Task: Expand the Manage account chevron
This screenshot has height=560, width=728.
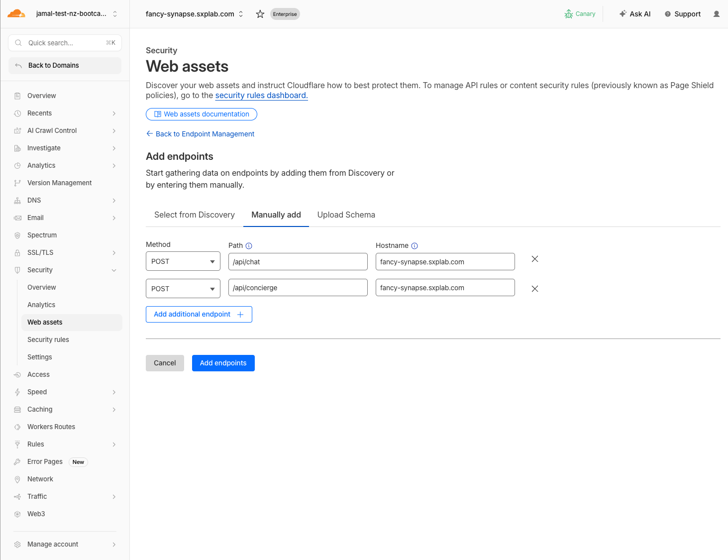Action: click(114, 544)
